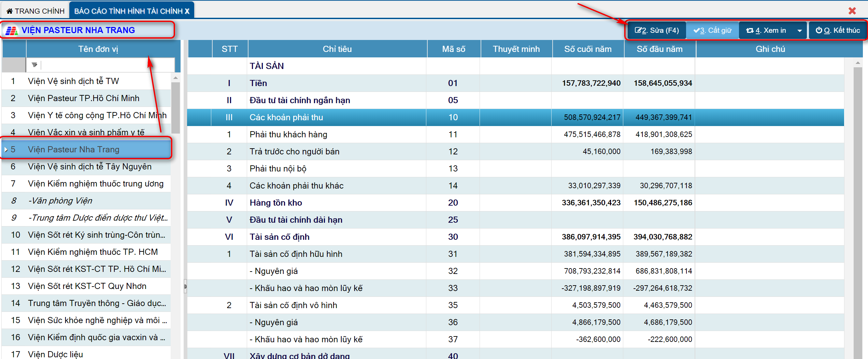Select the Hàng tồn kho row
Viewport: 868px width, 359px height.
[x=276, y=203]
